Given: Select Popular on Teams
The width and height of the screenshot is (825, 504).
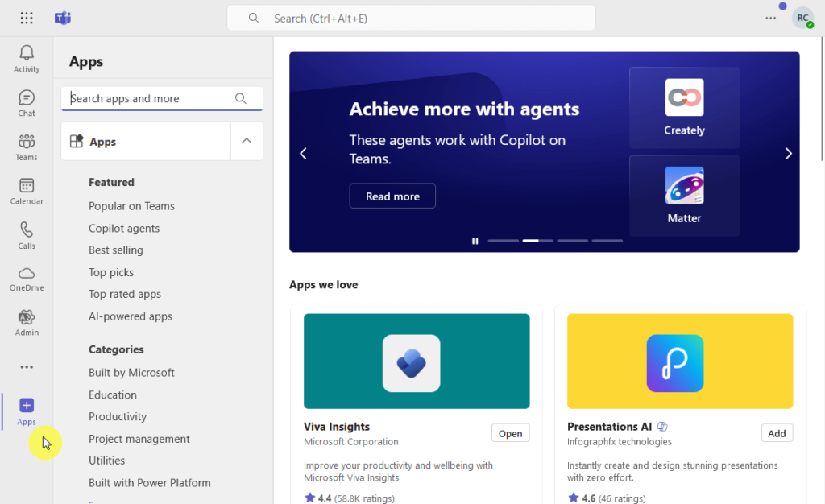Looking at the screenshot, I should 131,206.
